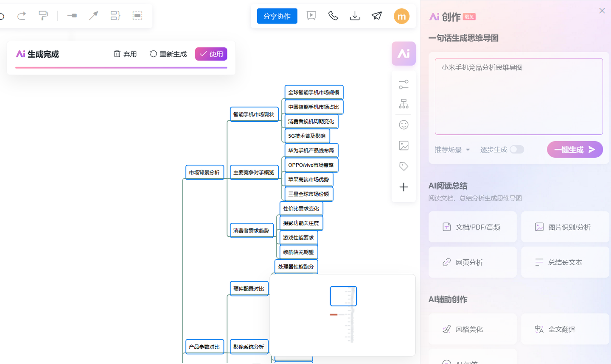This screenshot has width=611, height=364.
Task: Click the redo arrow icon
Action: coord(22,16)
